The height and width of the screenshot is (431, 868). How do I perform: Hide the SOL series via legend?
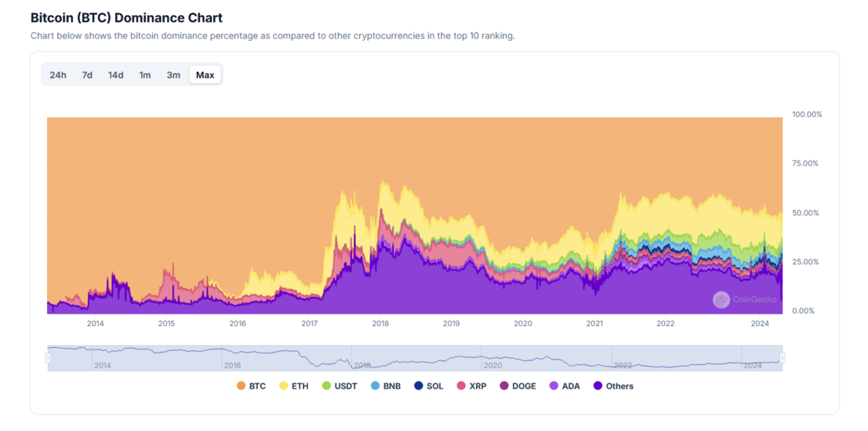[x=429, y=386]
